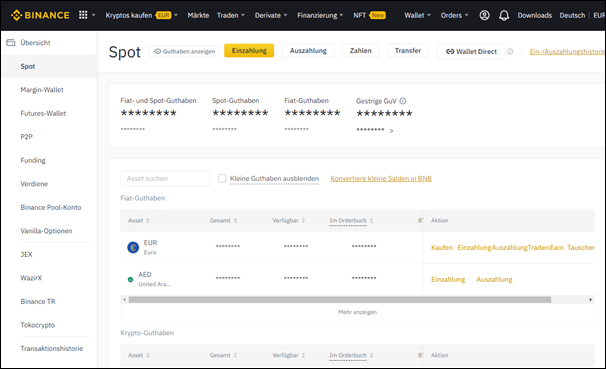Expand the Orders dropdown menu
The image size is (606, 369).
(x=466, y=15)
